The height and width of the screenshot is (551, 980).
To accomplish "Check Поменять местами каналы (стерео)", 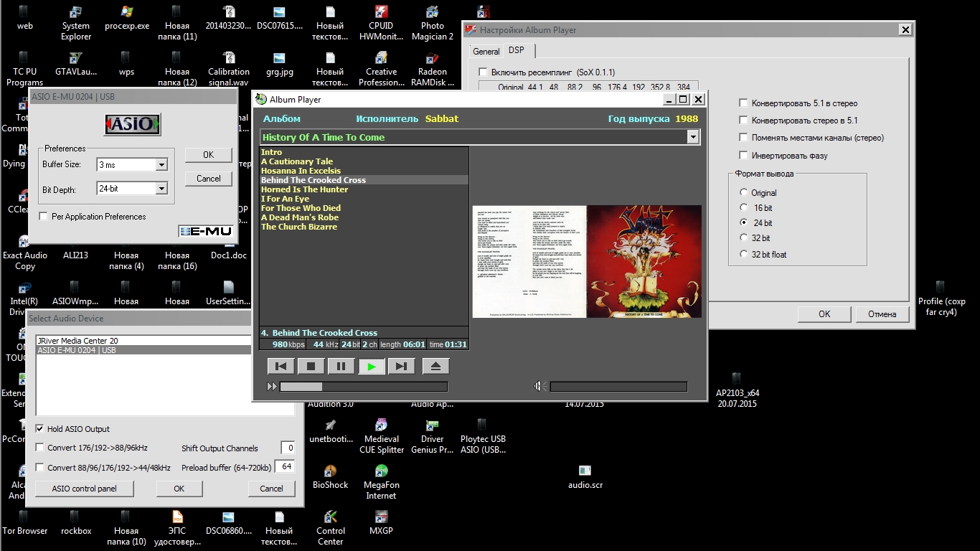I will coord(744,138).
